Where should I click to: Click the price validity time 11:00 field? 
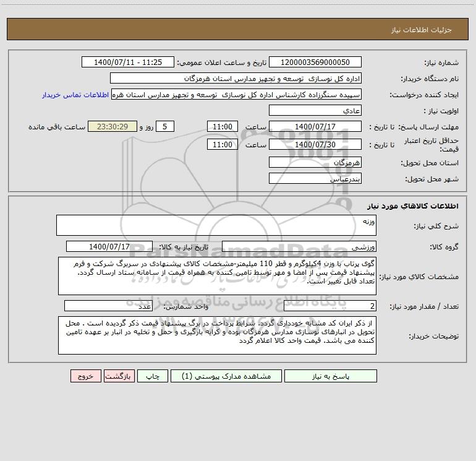222,144
